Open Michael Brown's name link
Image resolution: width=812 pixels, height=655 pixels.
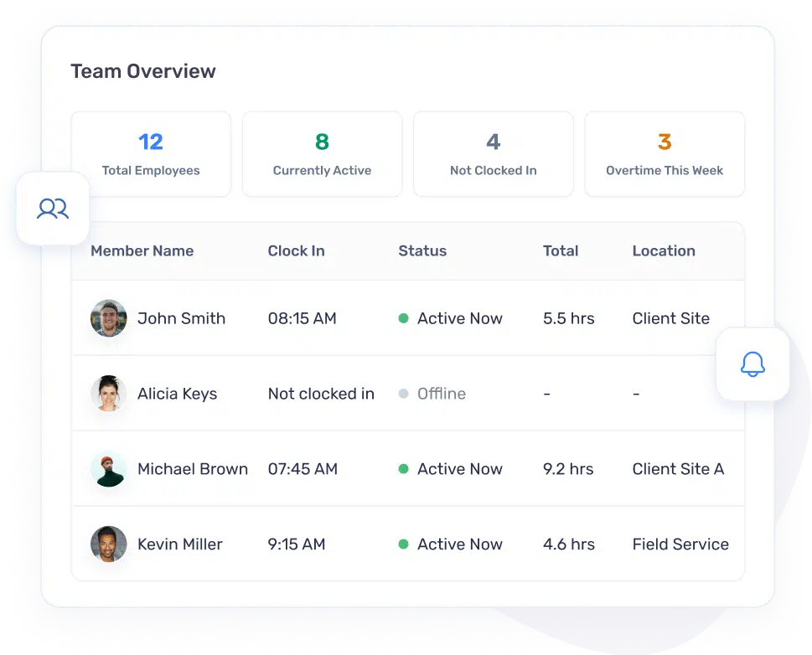(x=193, y=469)
